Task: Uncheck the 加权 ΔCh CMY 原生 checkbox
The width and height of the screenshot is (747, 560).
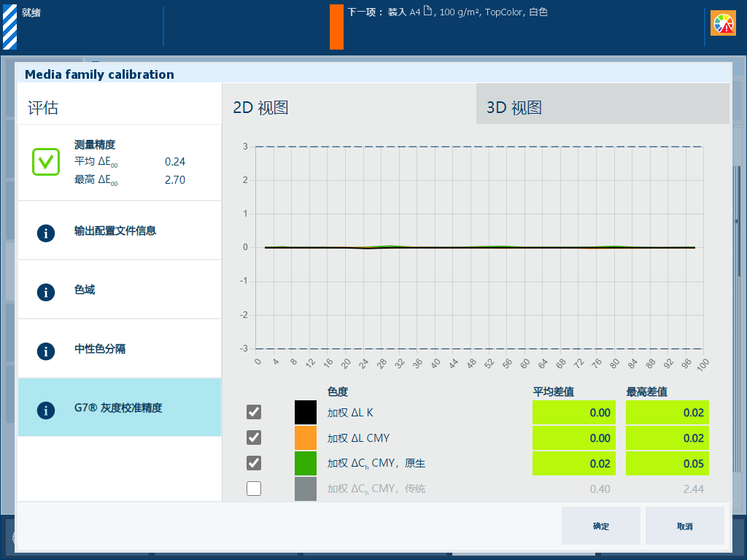Action: tap(253, 463)
